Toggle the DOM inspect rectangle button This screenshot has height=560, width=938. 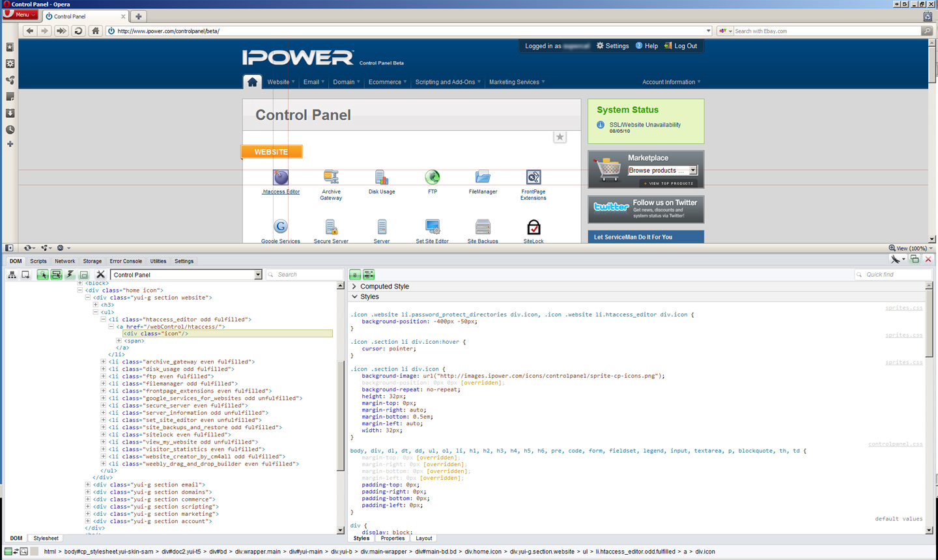(25, 275)
